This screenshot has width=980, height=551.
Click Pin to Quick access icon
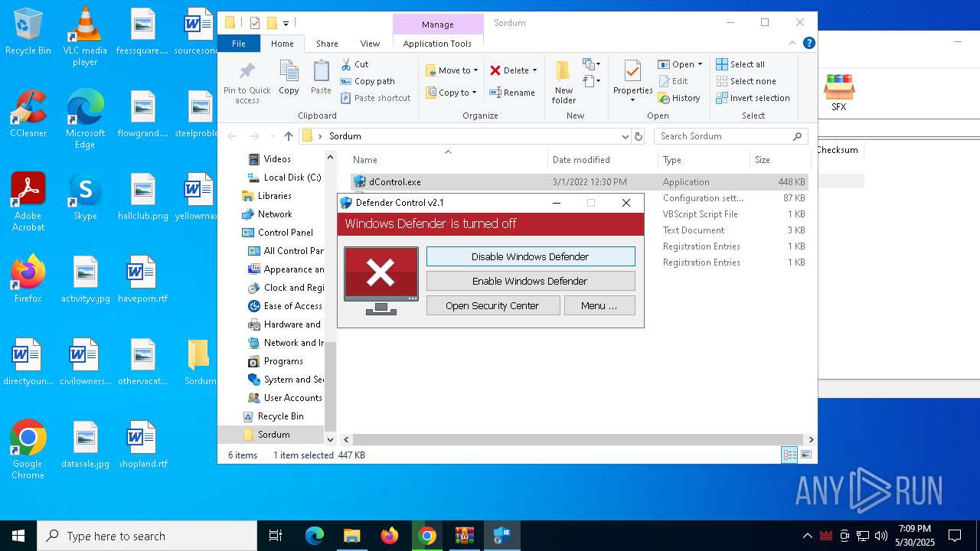[x=247, y=83]
